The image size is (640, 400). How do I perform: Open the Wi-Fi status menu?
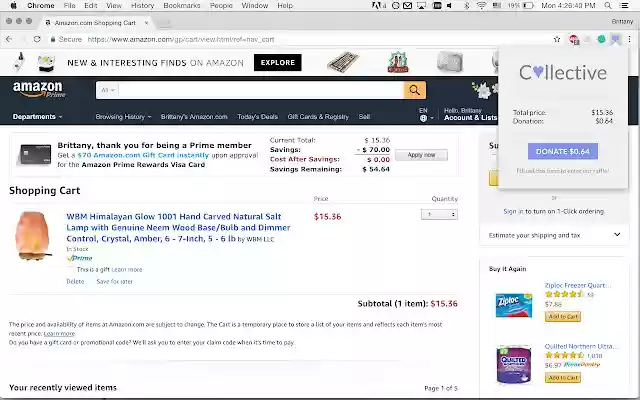(x=482, y=6)
